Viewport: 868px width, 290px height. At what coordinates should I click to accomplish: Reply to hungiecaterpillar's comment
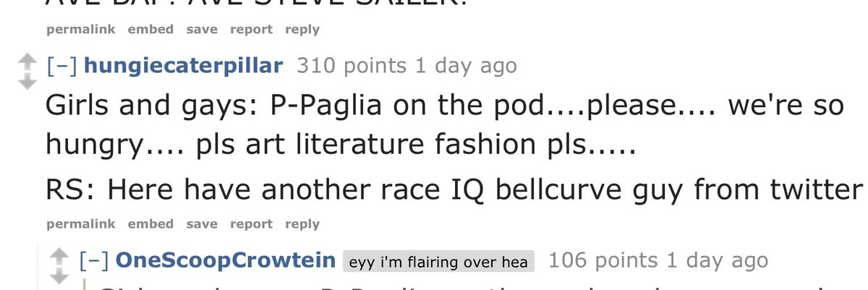(302, 224)
